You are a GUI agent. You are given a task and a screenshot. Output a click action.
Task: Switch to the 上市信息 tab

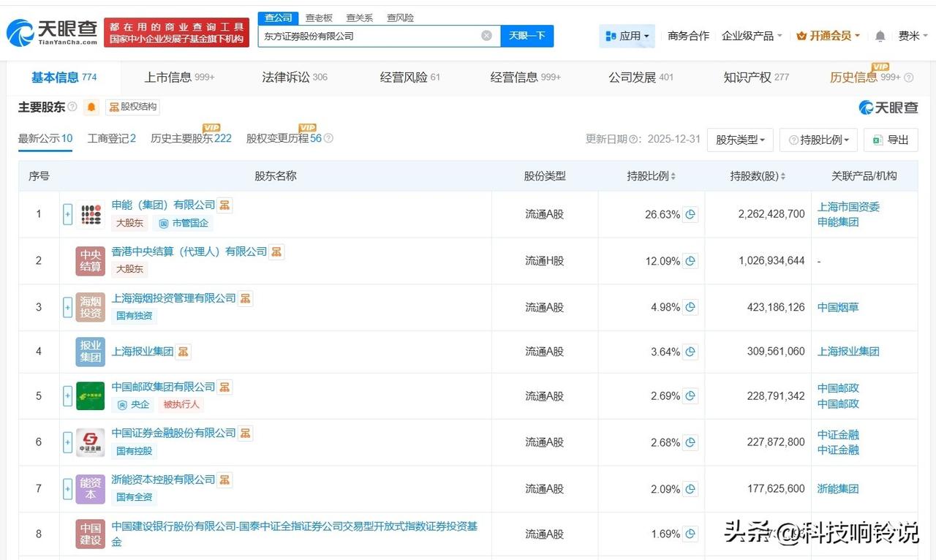[179, 77]
